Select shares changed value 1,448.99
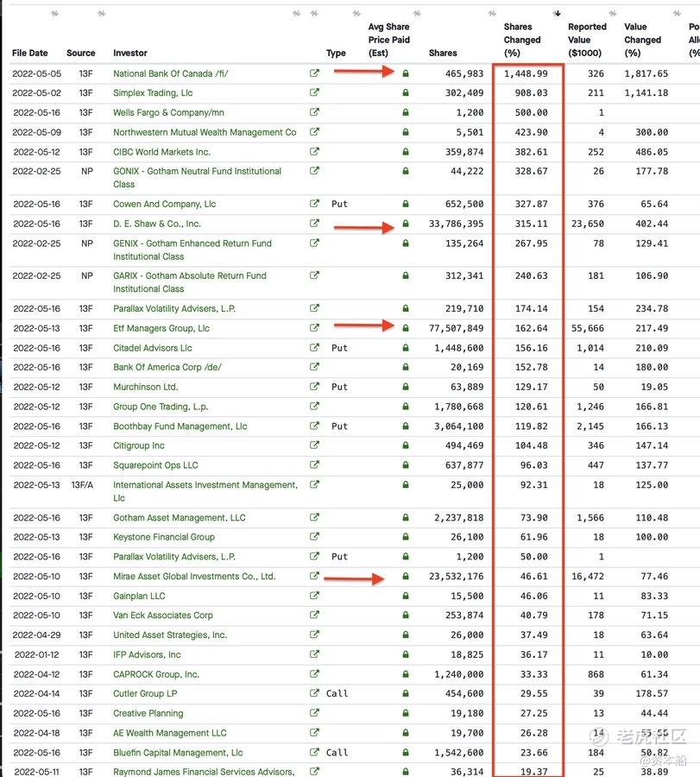 click(526, 73)
